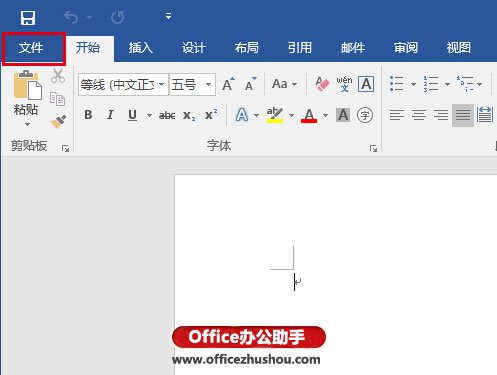The width and height of the screenshot is (497, 375).
Task: Toggle Italic formatting
Action: click(110, 115)
